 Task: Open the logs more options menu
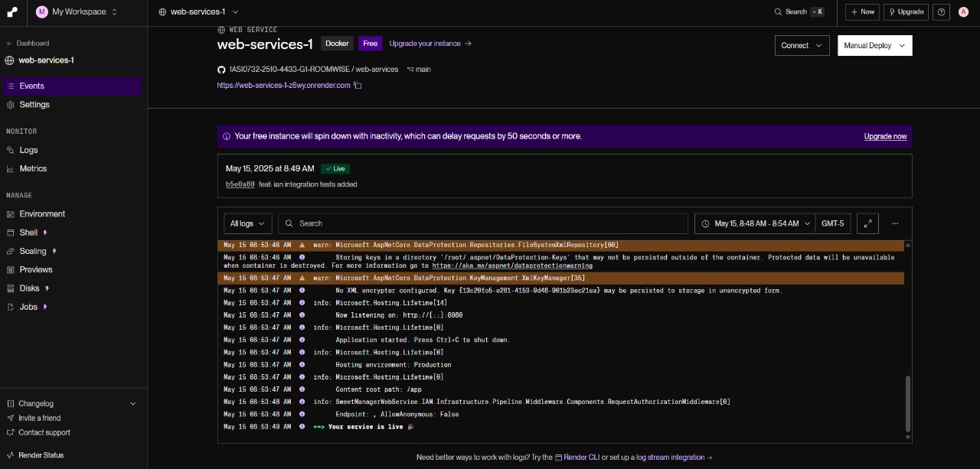tap(895, 223)
